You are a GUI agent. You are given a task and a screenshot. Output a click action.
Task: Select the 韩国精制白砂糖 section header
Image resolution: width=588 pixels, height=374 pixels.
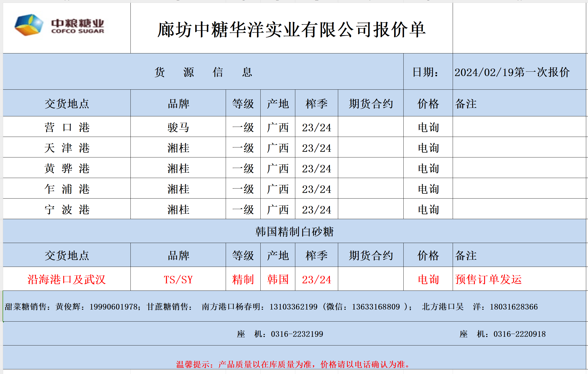click(x=294, y=231)
